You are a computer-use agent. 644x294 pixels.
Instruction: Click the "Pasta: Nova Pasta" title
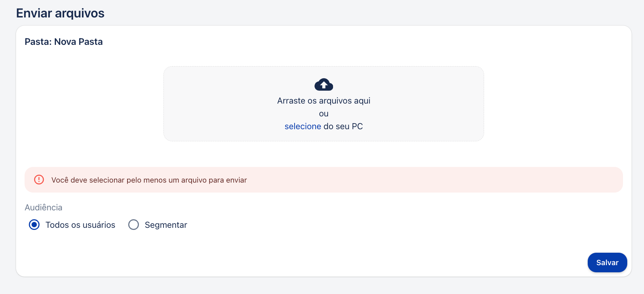click(x=63, y=42)
